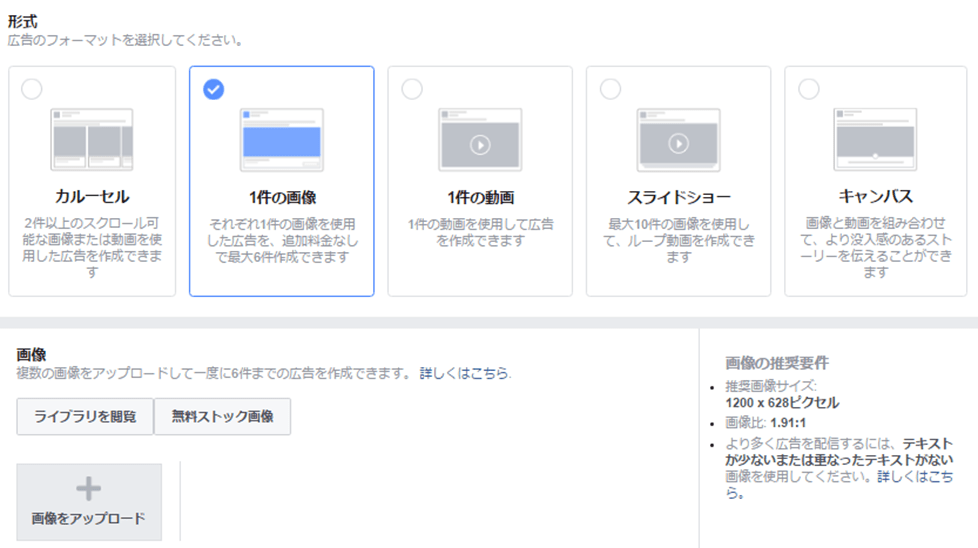This screenshot has height=548, width=978.
Task: Click the plus icon to upload image
Action: click(89, 488)
